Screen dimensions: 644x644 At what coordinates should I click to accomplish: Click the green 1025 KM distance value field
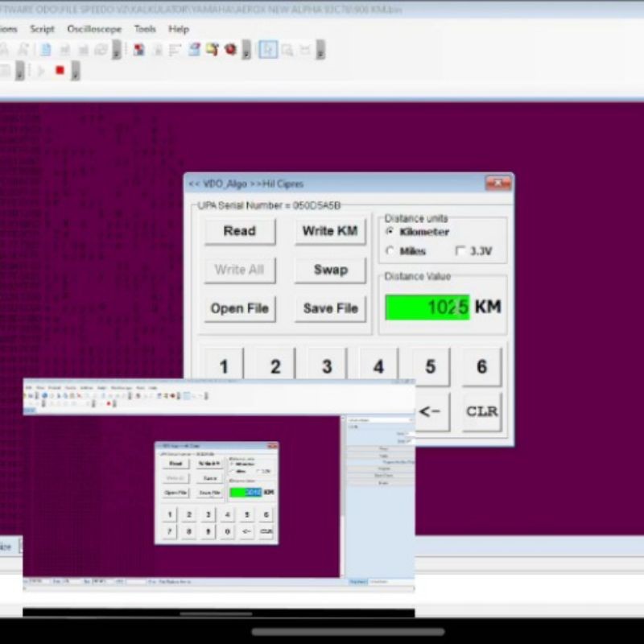point(427,307)
